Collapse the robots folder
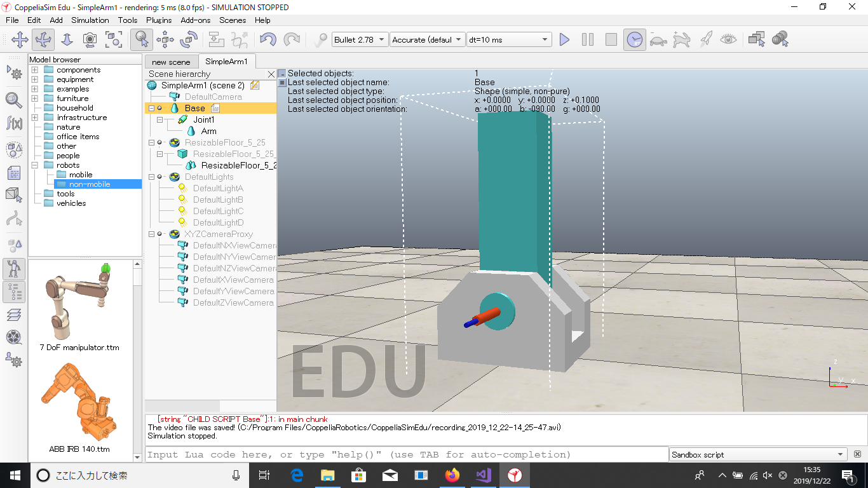 coord(34,165)
